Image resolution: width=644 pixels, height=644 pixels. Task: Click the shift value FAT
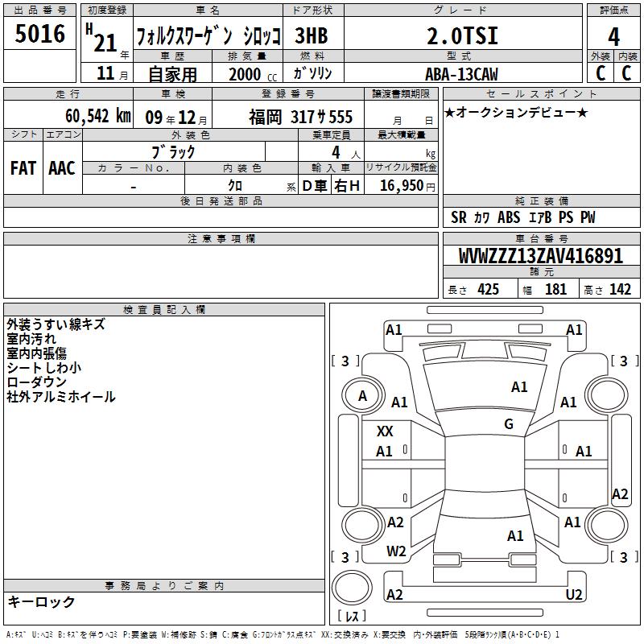pos(23,168)
